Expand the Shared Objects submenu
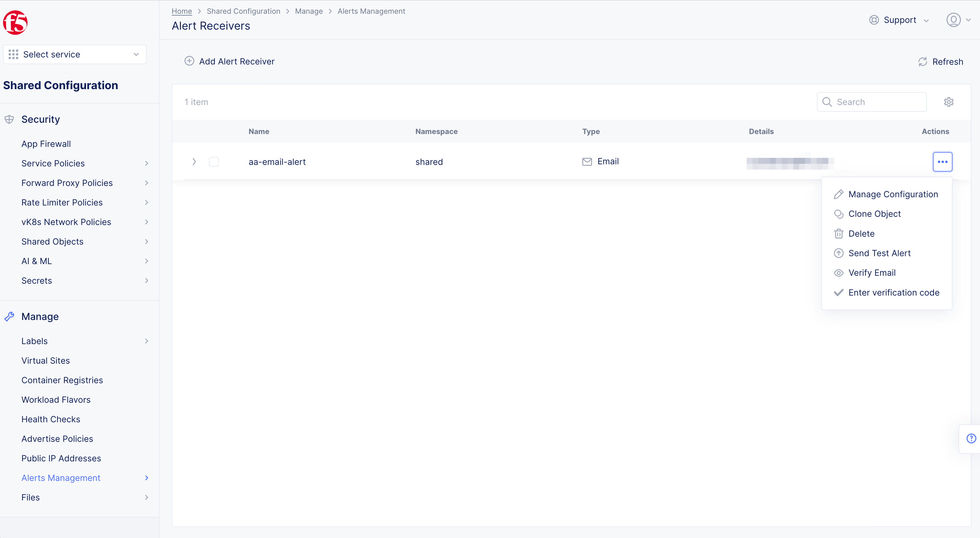Viewport: 980px width, 538px height. (x=146, y=242)
